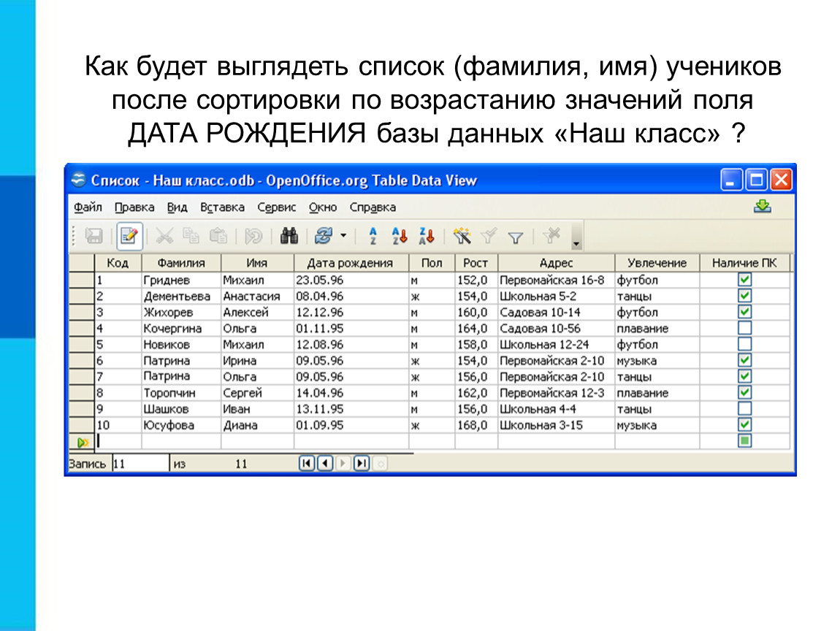Click the Edit Data pencil icon
Screen dimensions: 840x631
[x=129, y=236]
